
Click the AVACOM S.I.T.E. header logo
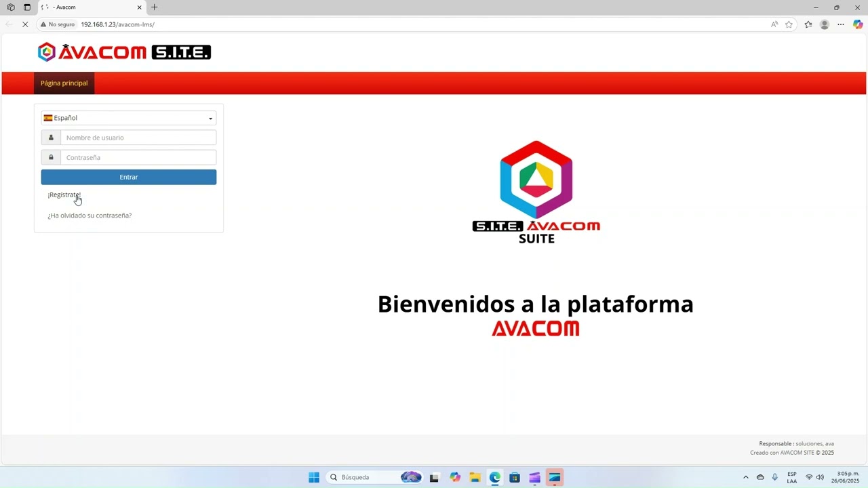point(124,52)
